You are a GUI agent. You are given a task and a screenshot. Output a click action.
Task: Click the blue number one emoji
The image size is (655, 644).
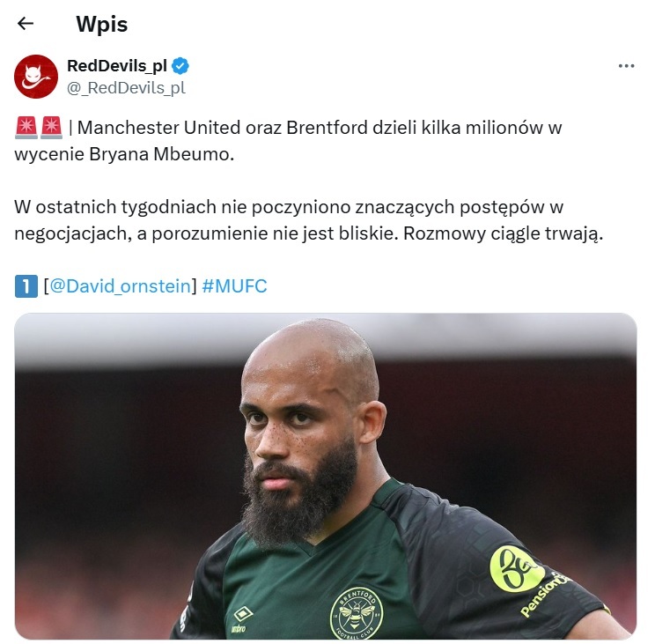coord(26,286)
